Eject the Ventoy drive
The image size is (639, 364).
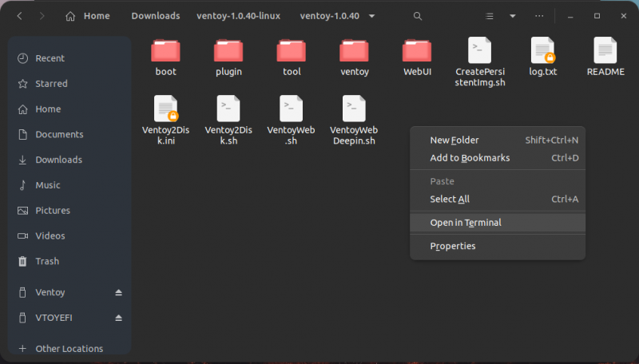click(x=118, y=292)
